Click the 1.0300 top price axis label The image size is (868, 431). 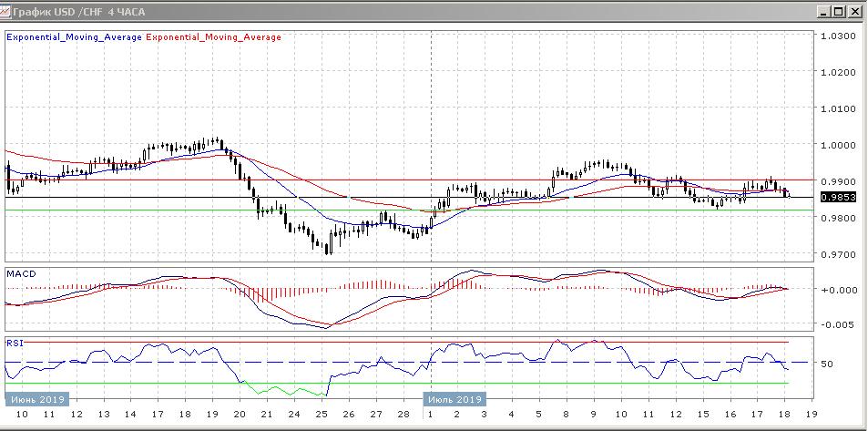838,36
